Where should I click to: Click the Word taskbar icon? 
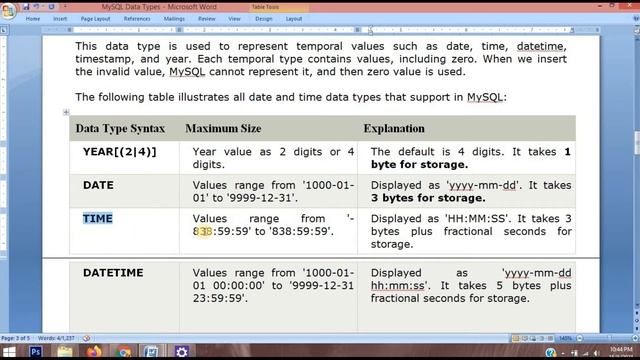151,351
